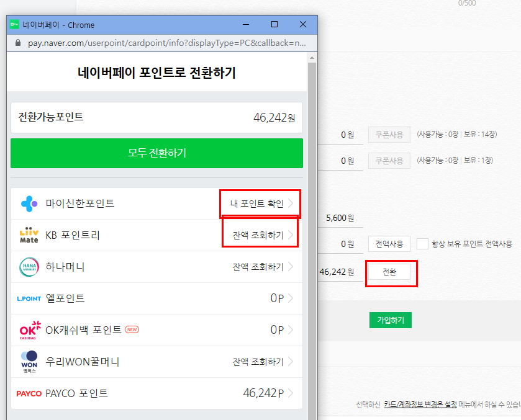The image size is (521, 420).
Task: Enable 항상 보유 포인트 전액사용 checkbox
Action: coord(422,244)
